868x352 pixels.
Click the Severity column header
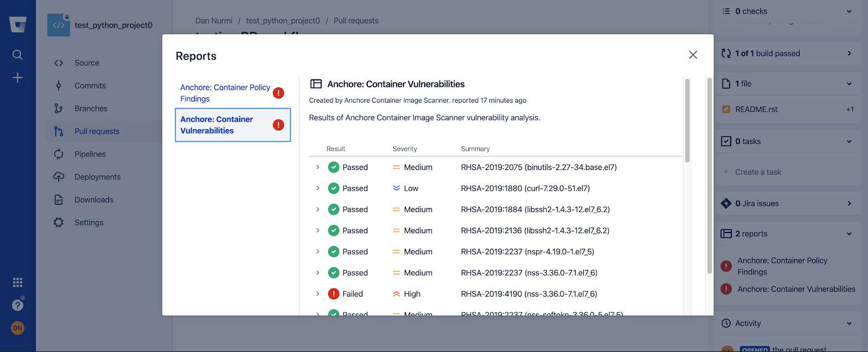point(405,149)
